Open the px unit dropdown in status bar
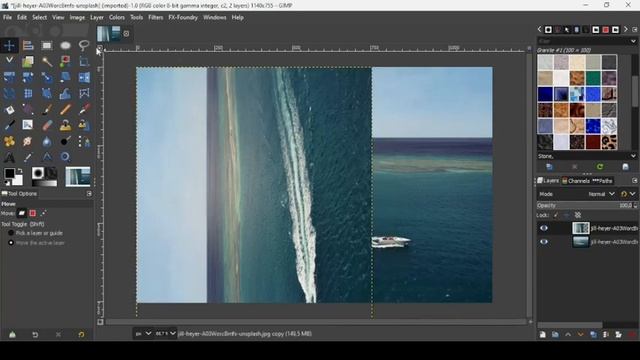This screenshot has width=640, height=360. (143, 333)
